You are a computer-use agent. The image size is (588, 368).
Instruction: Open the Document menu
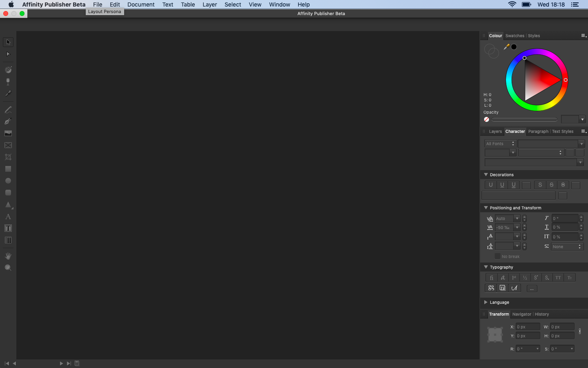141,4
